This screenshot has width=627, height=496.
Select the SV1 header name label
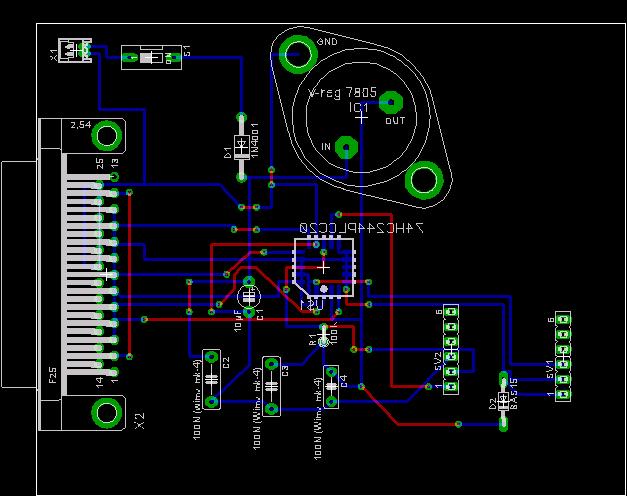(x=550, y=369)
